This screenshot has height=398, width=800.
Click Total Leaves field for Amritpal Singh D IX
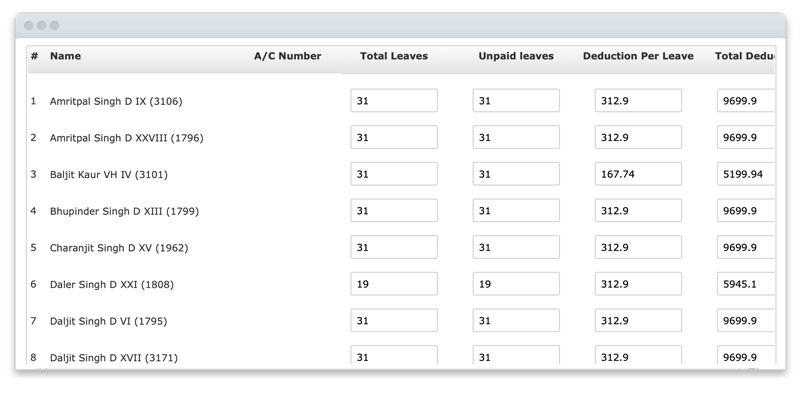394,101
